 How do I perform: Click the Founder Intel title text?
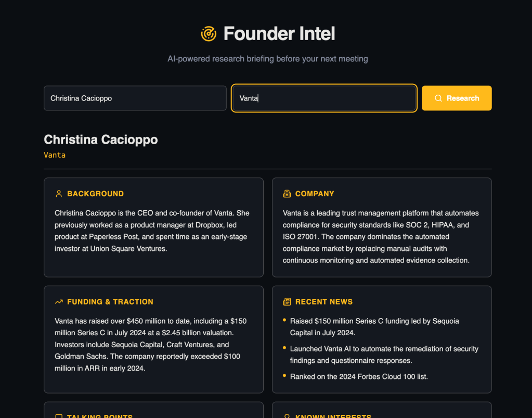pyautogui.click(x=279, y=34)
